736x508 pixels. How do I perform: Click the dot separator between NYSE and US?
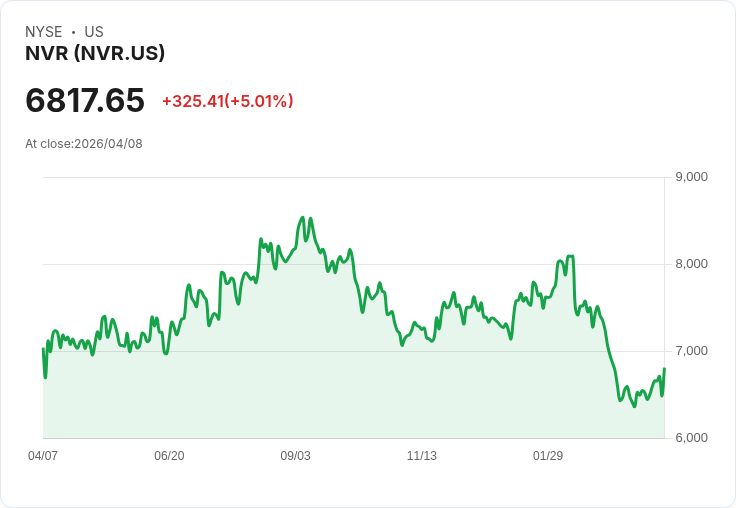pyautogui.click(x=73, y=32)
